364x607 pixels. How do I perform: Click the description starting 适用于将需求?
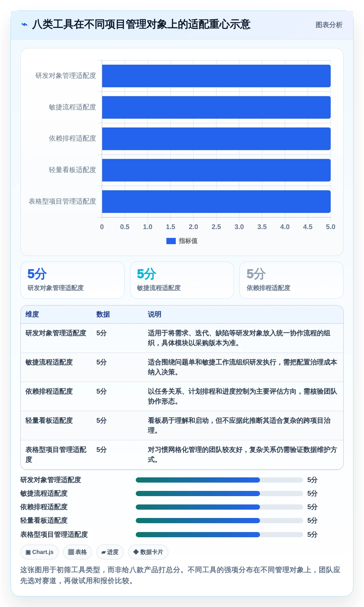coord(239,338)
